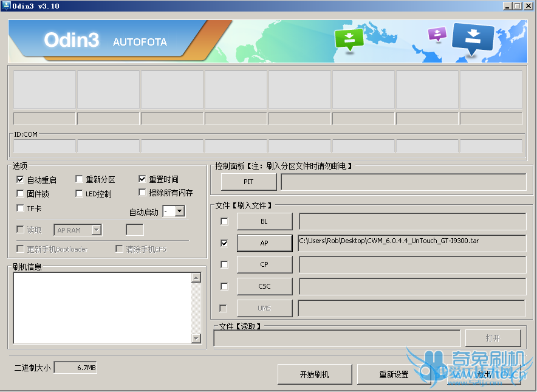The height and width of the screenshot is (392, 537).
Task: Enable the LED控制 checkbox
Action: (x=79, y=194)
